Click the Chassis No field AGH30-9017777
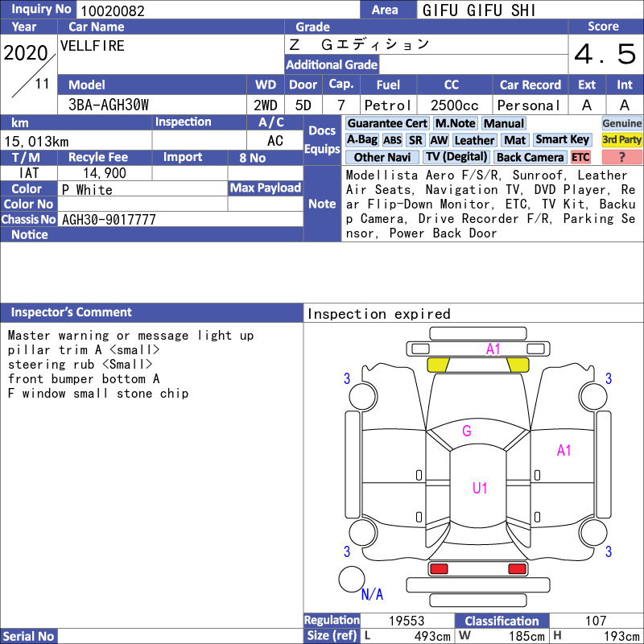Image resolution: width=644 pixels, height=644 pixels. pos(109,220)
